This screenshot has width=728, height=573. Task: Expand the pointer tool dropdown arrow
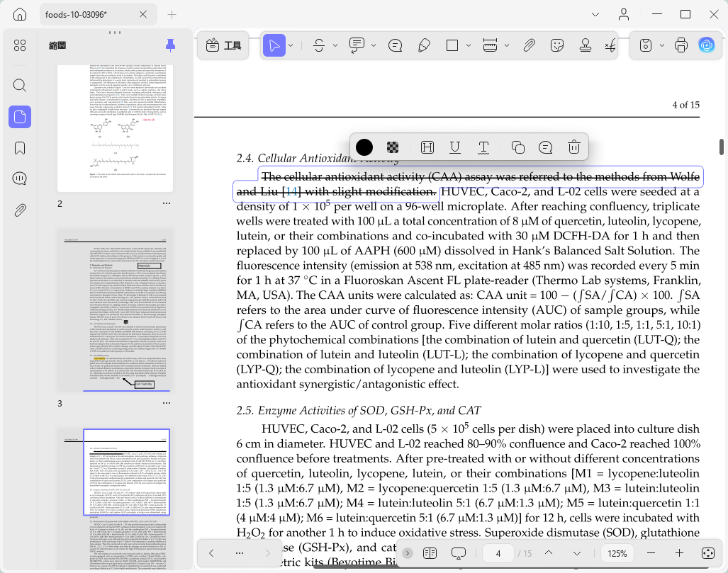point(291,45)
